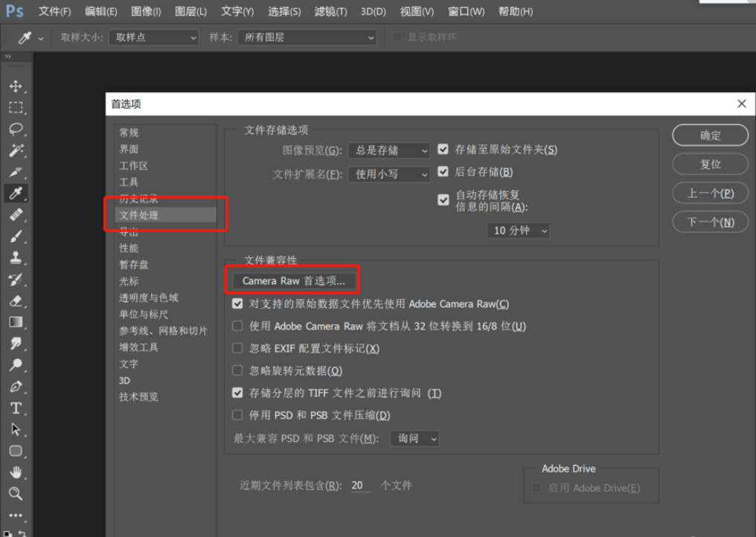The image size is (756, 537).
Task: Select the Lasso tool
Action: click(x=16, y=129)
